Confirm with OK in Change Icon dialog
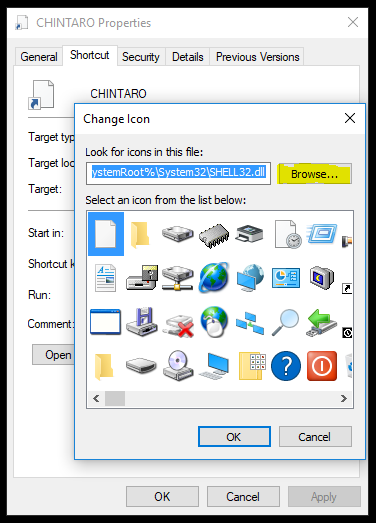376x523 pixels. click(x=234, y=437)
